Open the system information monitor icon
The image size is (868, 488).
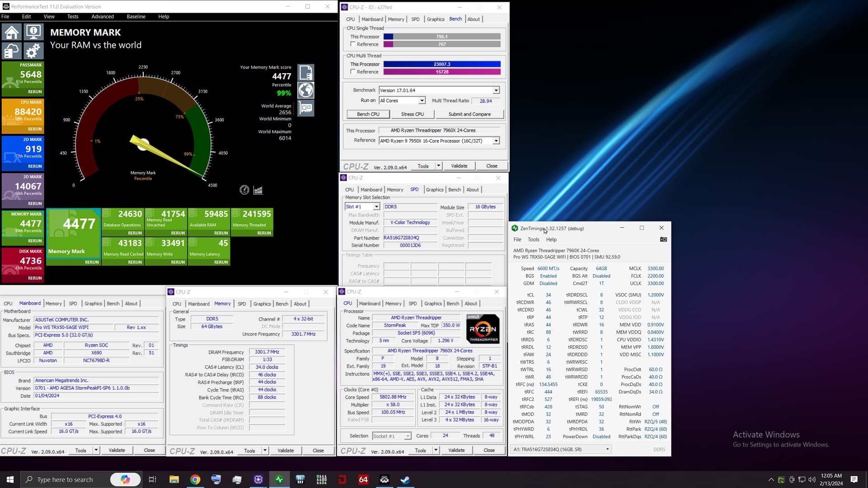point(33,33)
